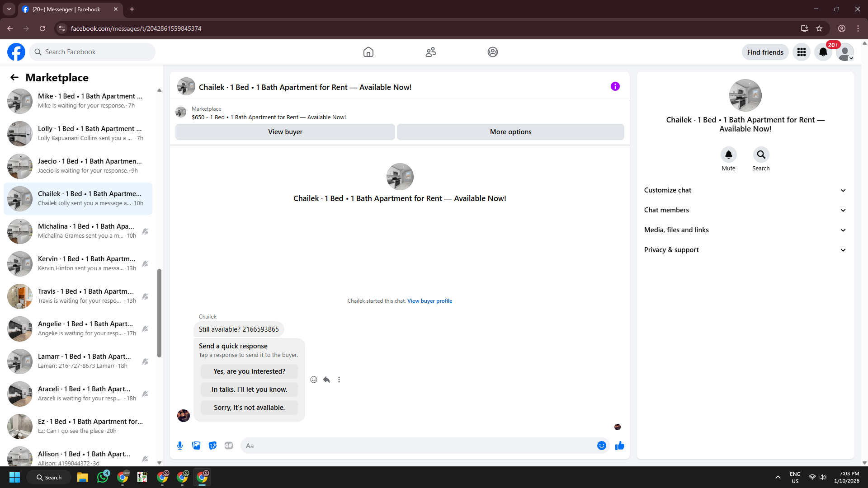Screen dimensions: 868x488
Task: Open Facebook Home tab
Action: click(x=368, y=52)
